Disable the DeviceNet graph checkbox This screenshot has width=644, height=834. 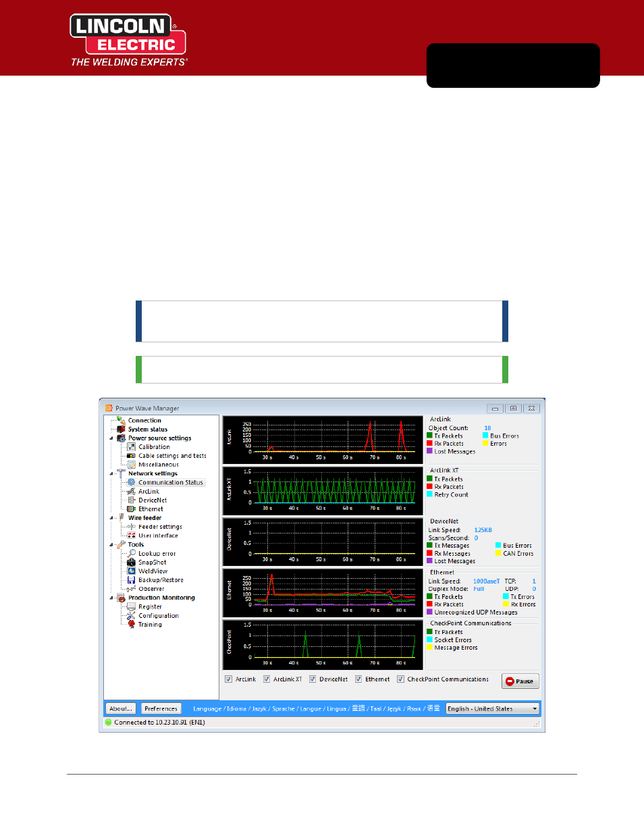[313, 679]
